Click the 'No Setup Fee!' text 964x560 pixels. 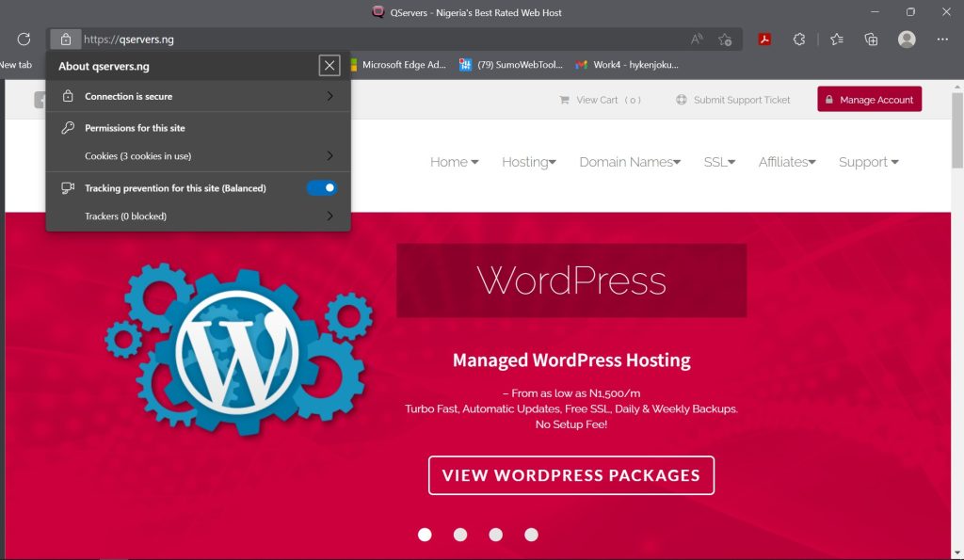pyautogui.click(x=571, y=424)
